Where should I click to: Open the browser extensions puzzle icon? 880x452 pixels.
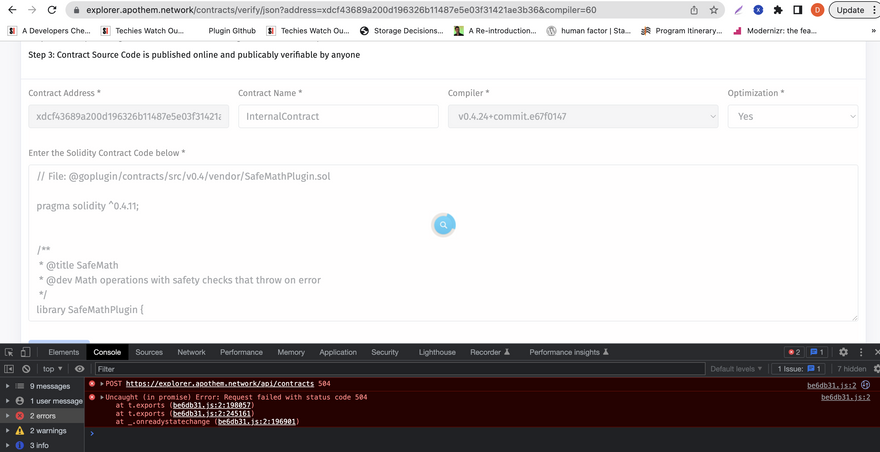(x=778, y=10)
